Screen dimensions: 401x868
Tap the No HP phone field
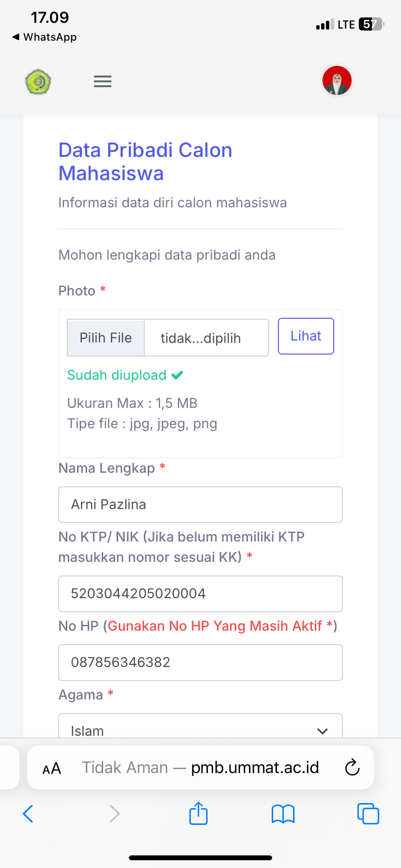[x=200, y=663]
